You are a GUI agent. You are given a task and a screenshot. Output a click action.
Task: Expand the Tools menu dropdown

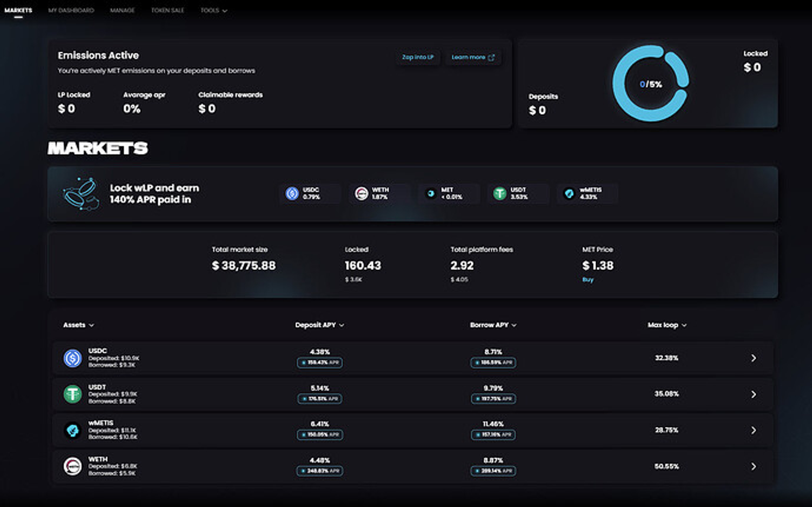214,10
